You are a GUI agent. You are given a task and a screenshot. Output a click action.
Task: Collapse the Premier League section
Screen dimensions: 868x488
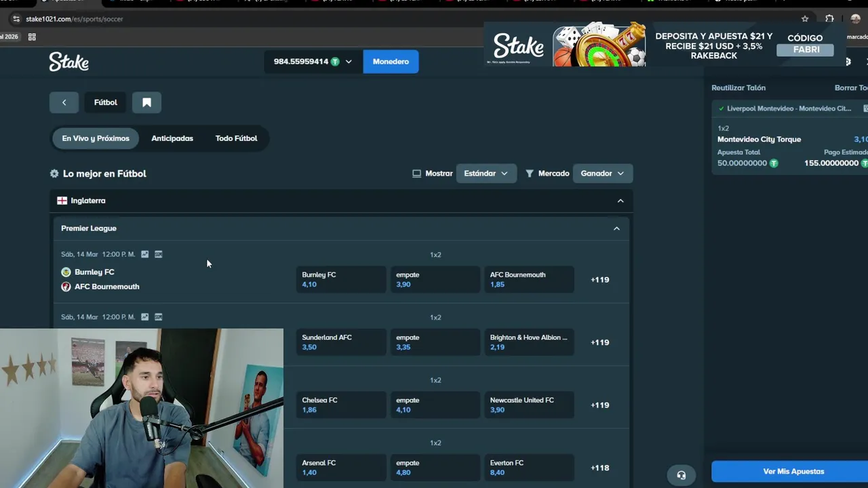coord(616,228)
